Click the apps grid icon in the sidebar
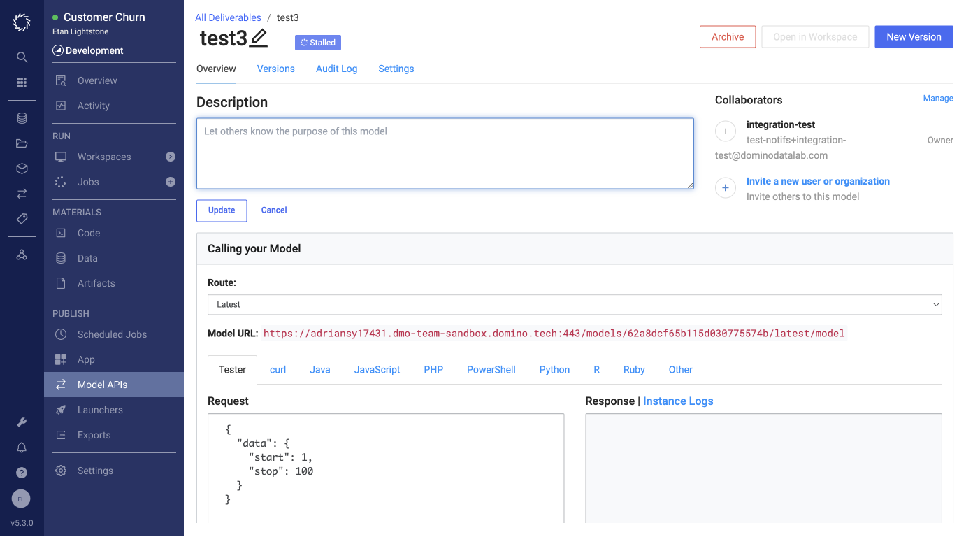Image resolution: width=980 pixels, height=537 pixels. (x=21, y=82)
